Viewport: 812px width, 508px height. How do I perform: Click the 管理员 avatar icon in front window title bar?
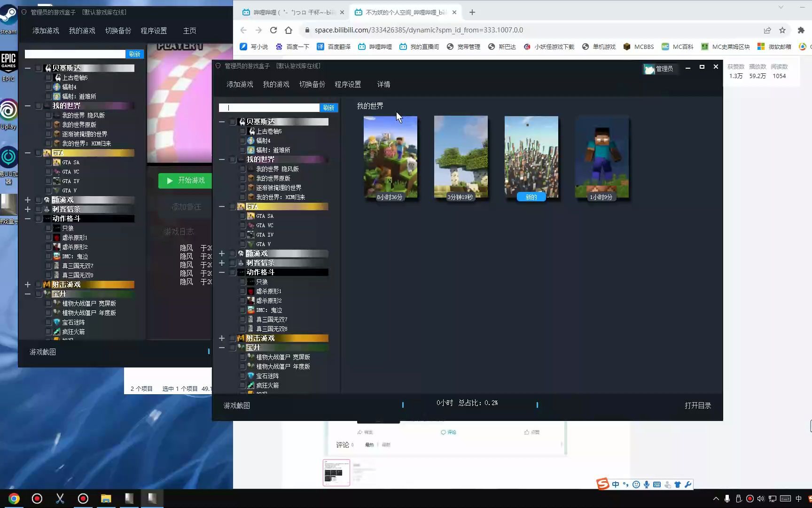point(649,69)
